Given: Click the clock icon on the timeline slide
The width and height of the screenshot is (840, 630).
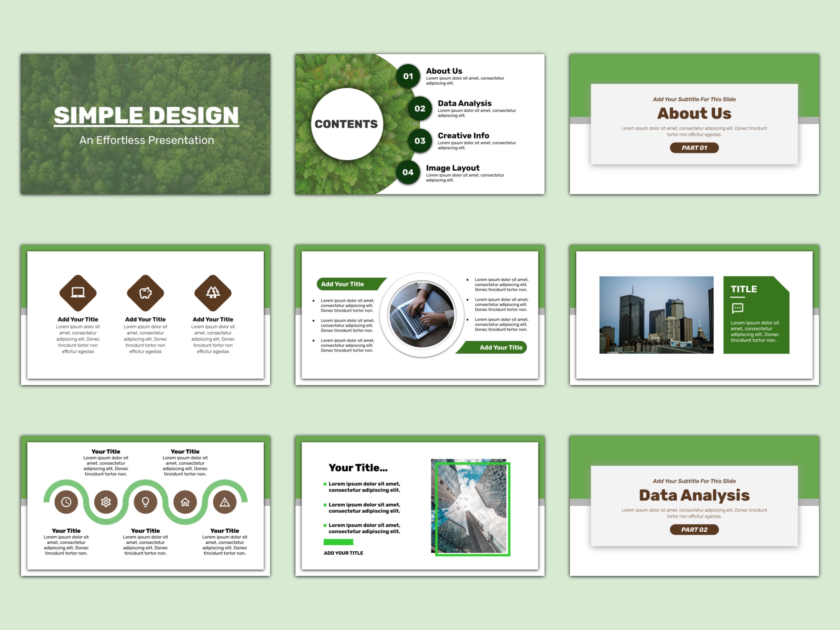Looking at the screenshot, I should pos(66,502).
